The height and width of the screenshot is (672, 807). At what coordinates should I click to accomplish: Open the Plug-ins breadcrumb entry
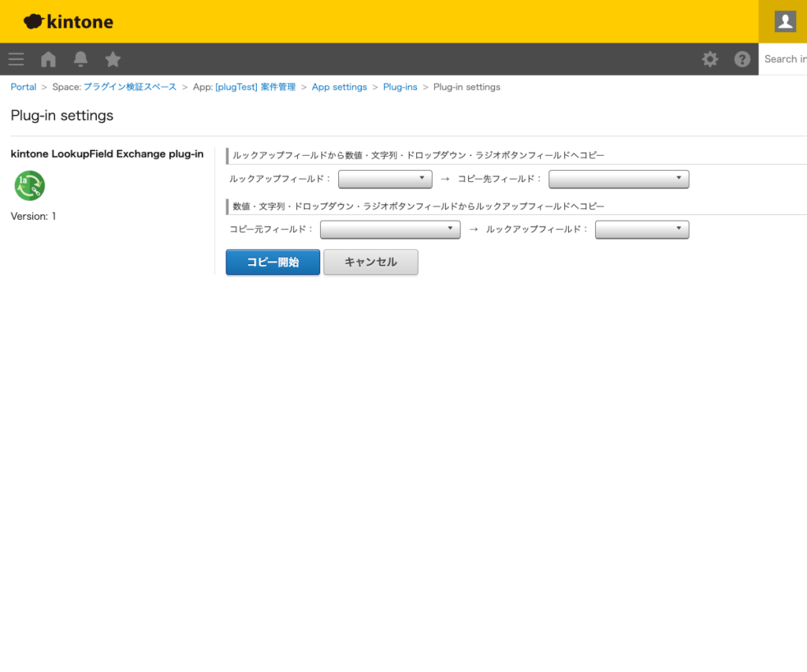[400, 87]
